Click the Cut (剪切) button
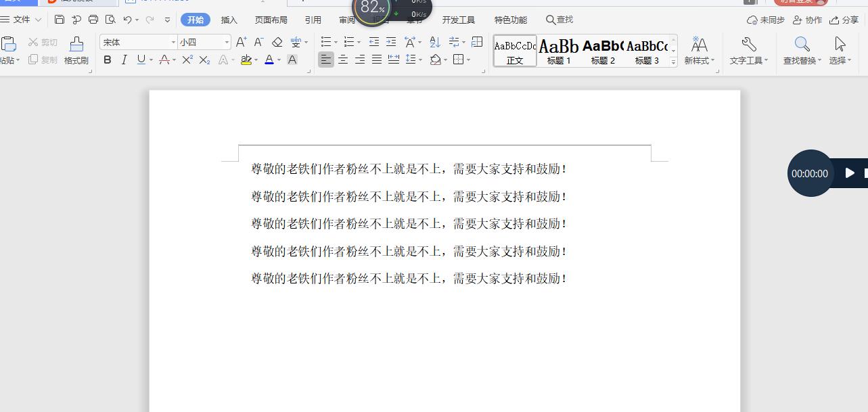868x412 pixels. click(43, 42)
